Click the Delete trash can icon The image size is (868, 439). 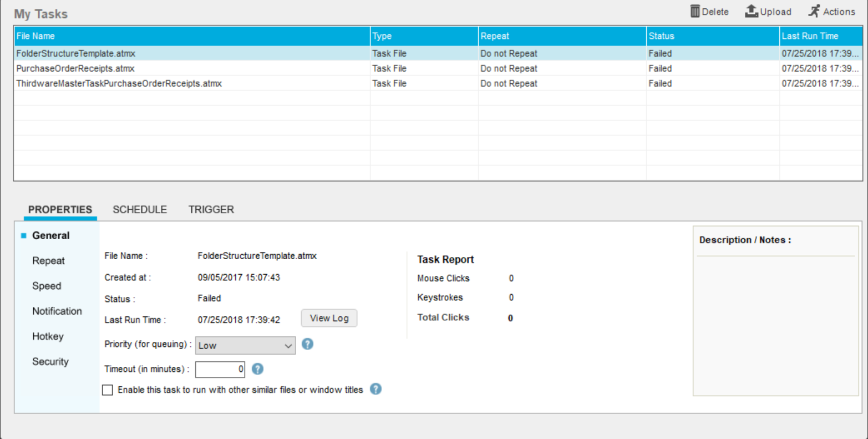tap(695, 11)
